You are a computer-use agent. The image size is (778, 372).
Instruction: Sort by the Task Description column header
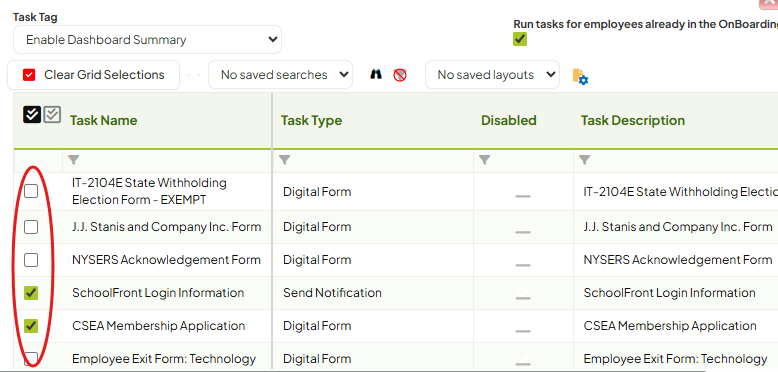click(x=633, y=121)
